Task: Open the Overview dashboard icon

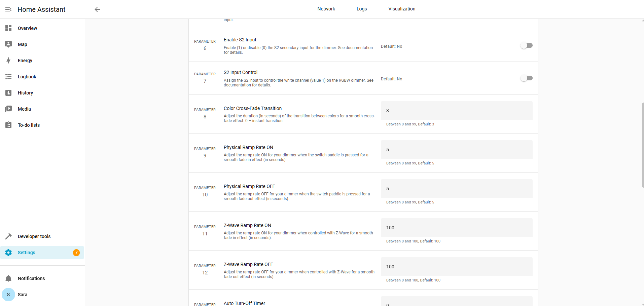Action: pyautogui.click(x=8, y=28)
